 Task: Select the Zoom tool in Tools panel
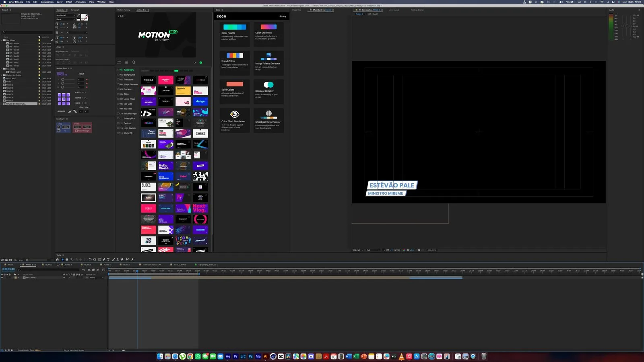[71, 259]
